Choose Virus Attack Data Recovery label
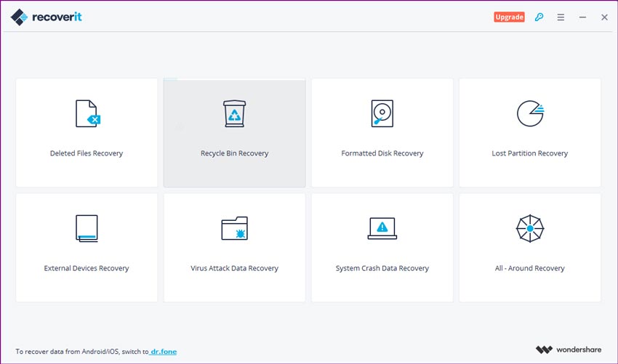 (235, 268)
